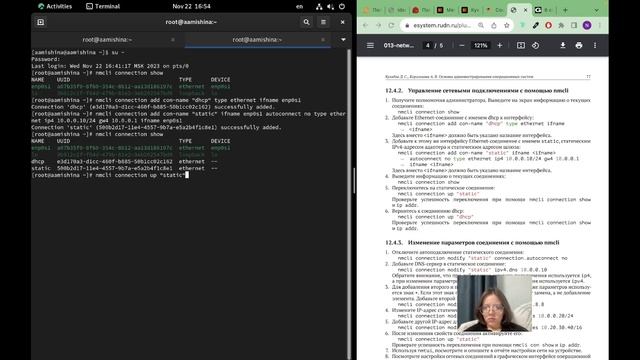Print the PDF
Image resolution: width=640 pixels, height=360 pixels.
(579, 45)
